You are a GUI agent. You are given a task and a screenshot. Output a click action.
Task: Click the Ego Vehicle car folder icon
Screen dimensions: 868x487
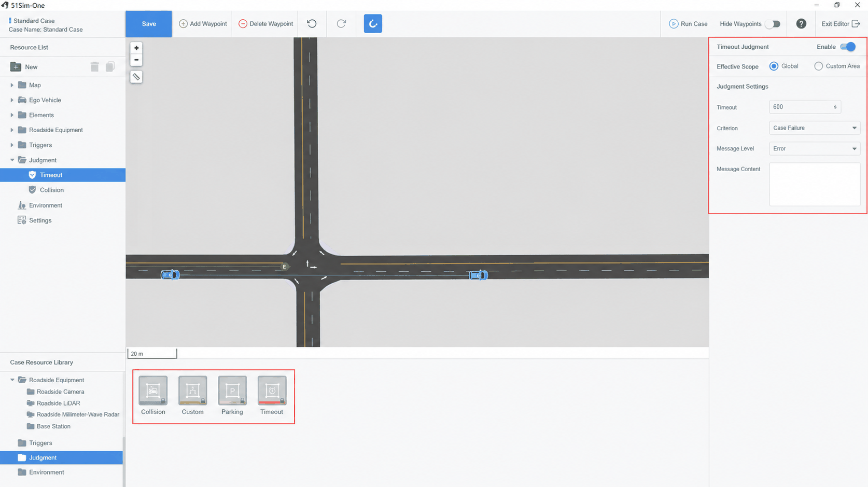tap(22, 100)
